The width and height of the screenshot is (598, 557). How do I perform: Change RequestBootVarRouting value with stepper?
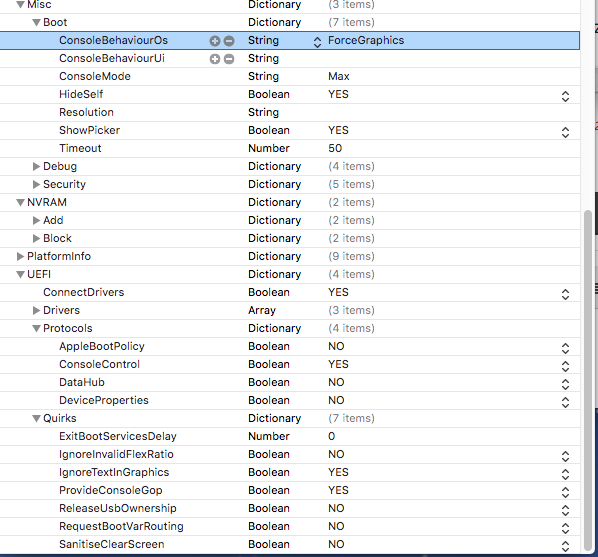click(x=565, y=528)
